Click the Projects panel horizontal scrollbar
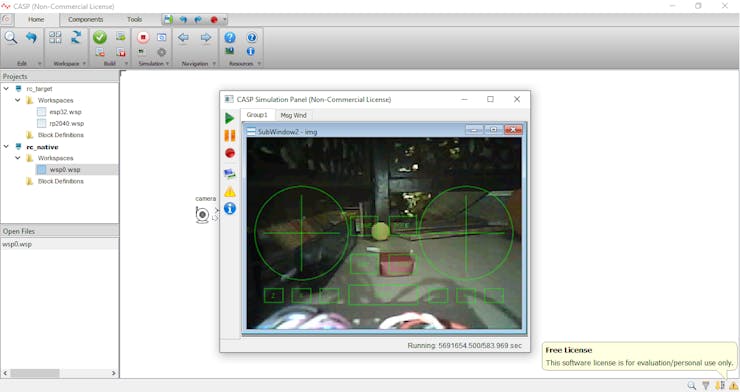Viewport: 740px width, 392px height. pyautogui.click(x=35, y=373)
